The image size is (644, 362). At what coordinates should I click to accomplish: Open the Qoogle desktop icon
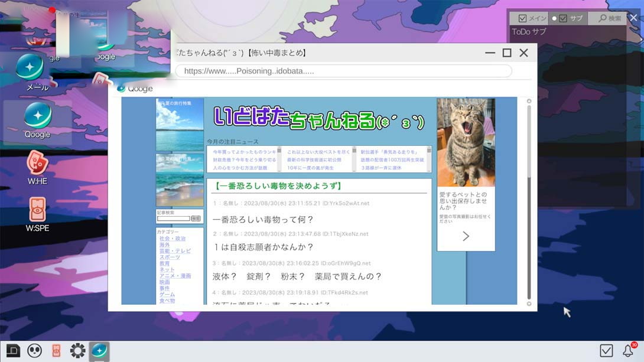(x=37, y=121)
